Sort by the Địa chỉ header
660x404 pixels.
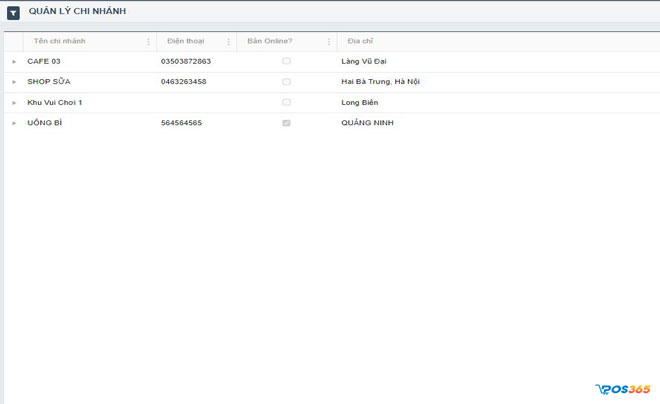coord(360,41)
